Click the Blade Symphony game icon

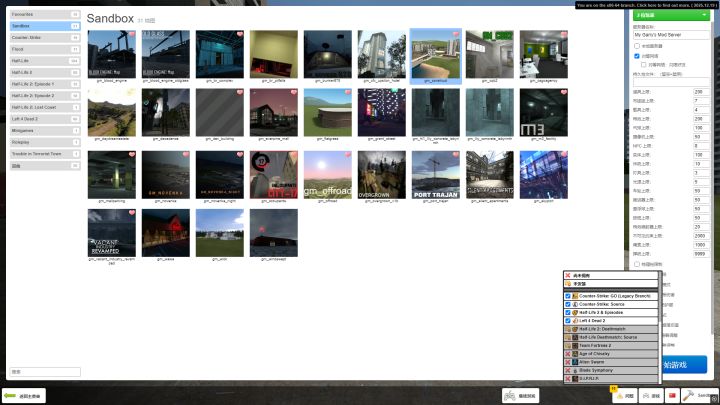tap(575, 371)
